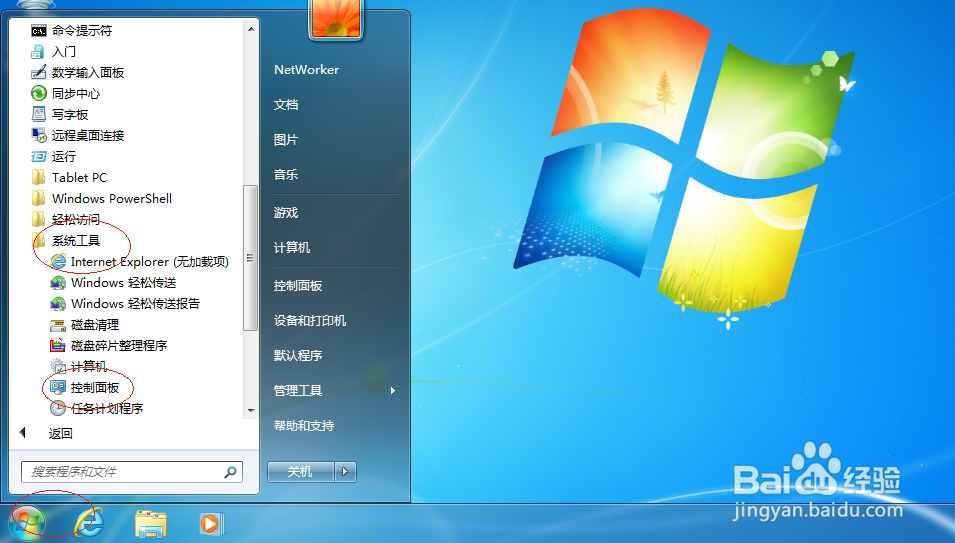Open the Sync Center (同步中心) icon

tap(38, 93)
